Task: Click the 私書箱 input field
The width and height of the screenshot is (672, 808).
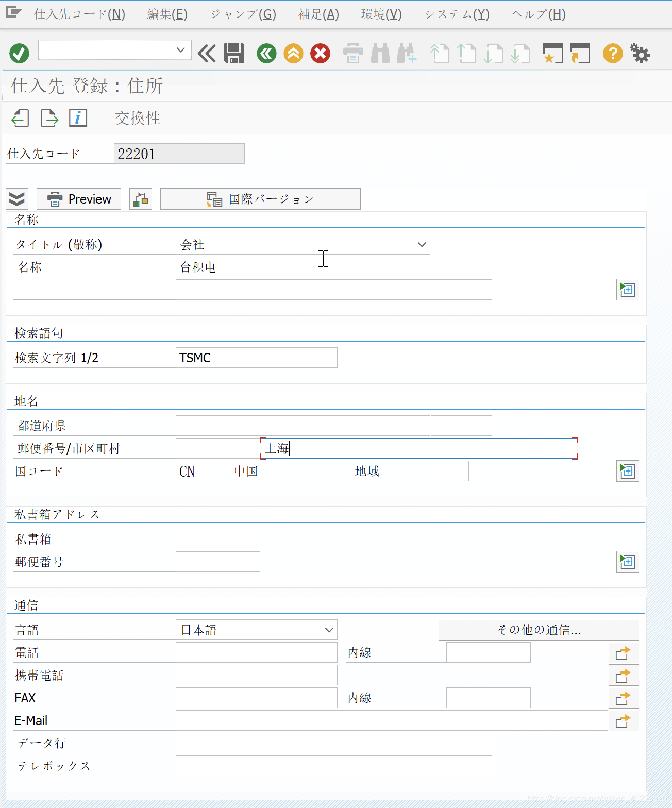Action: tap(218, 539)
